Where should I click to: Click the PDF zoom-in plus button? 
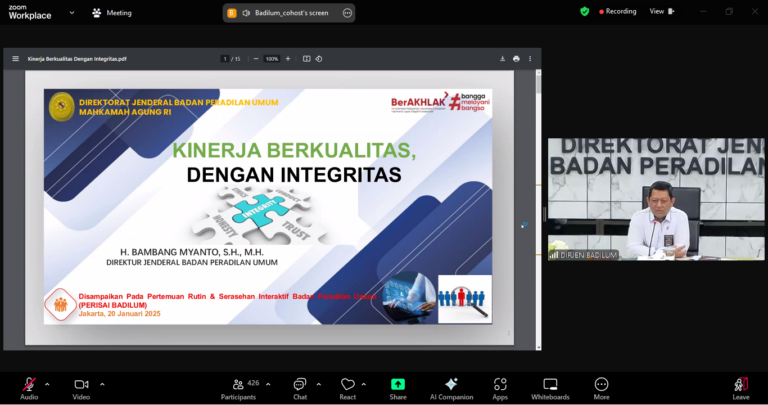288,59
